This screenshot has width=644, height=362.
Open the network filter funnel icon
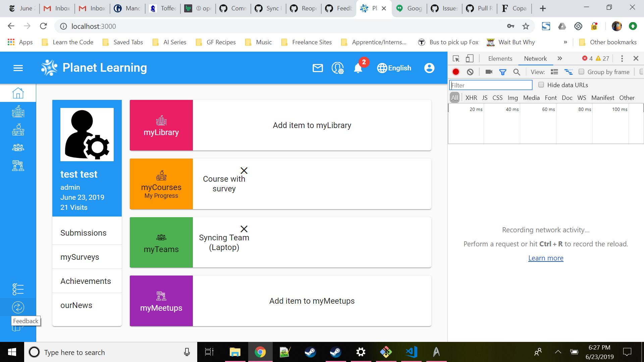503,72
